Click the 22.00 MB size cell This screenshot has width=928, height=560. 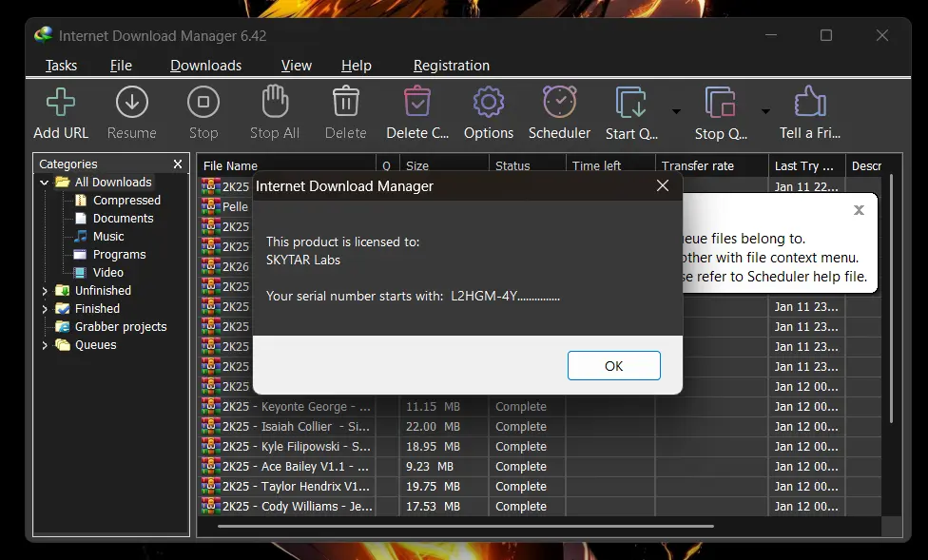(434, 426)
